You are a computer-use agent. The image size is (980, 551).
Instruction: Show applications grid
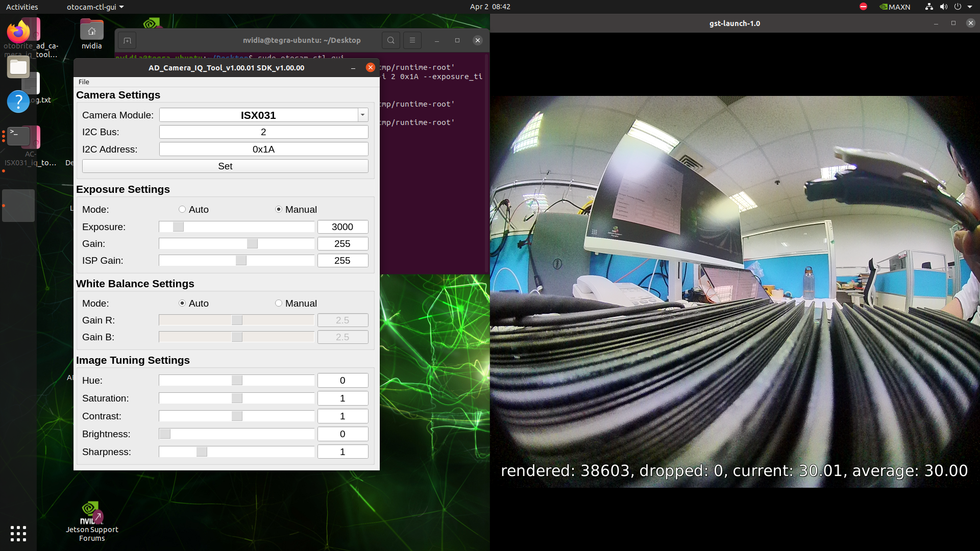18,534
